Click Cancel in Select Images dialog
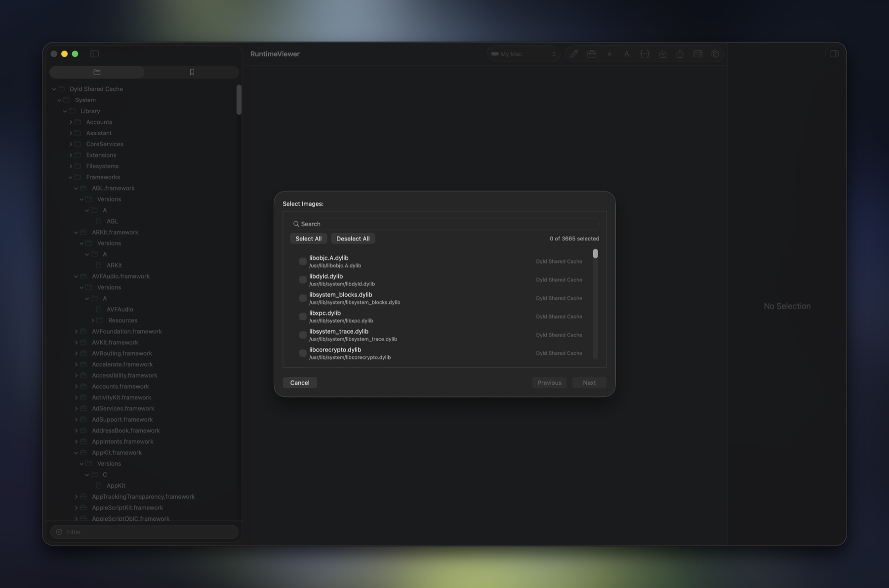Screen dimensions: 889x588 [x=300, y=383]
